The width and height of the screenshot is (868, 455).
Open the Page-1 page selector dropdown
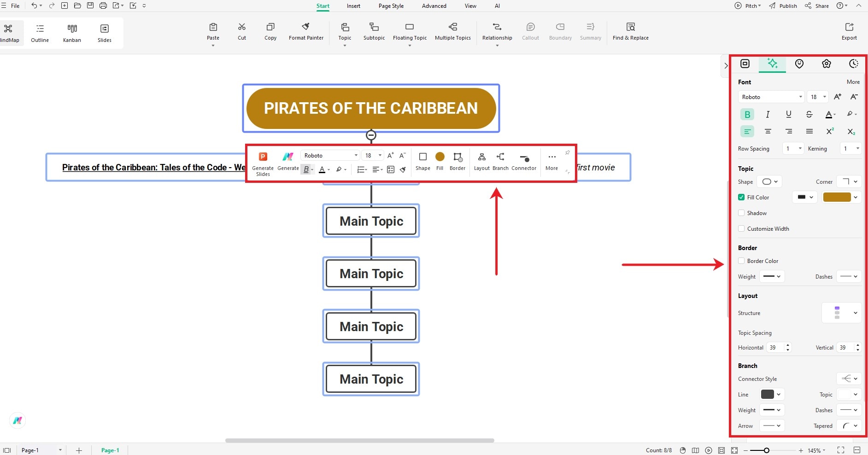click(60, 450)
